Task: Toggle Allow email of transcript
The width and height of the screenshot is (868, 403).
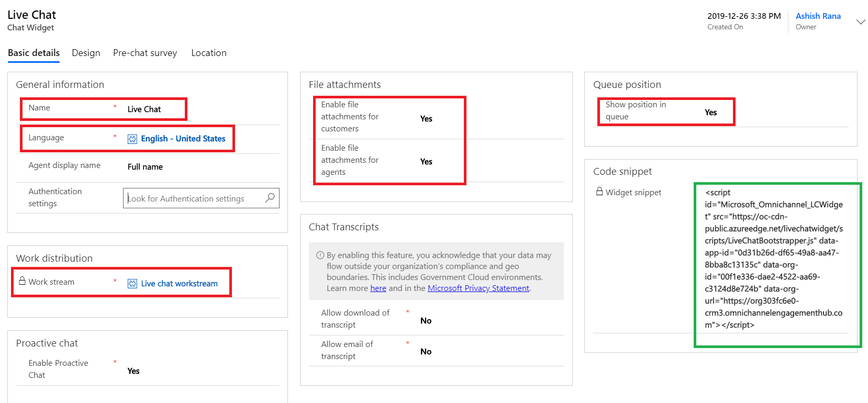Action: (426, 352)
